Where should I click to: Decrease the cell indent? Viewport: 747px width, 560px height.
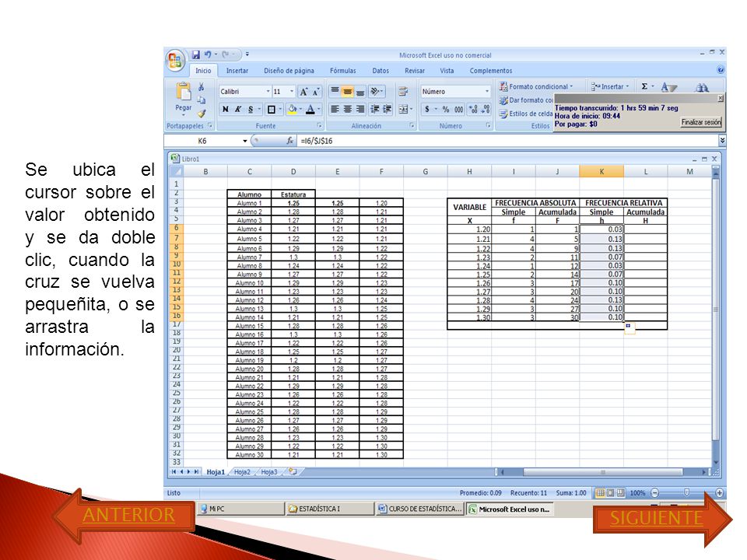tap(375, 109)
